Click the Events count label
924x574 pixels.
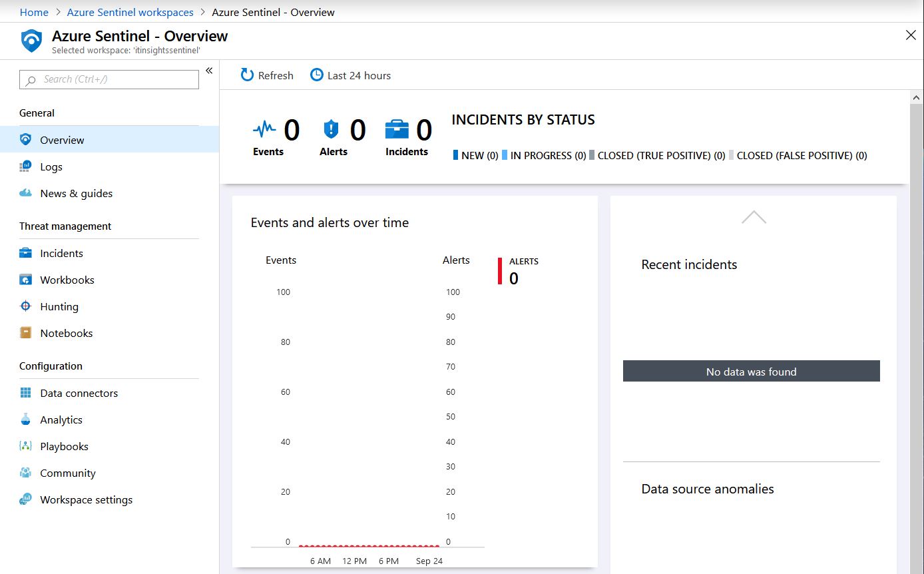[x=268, y=152]
